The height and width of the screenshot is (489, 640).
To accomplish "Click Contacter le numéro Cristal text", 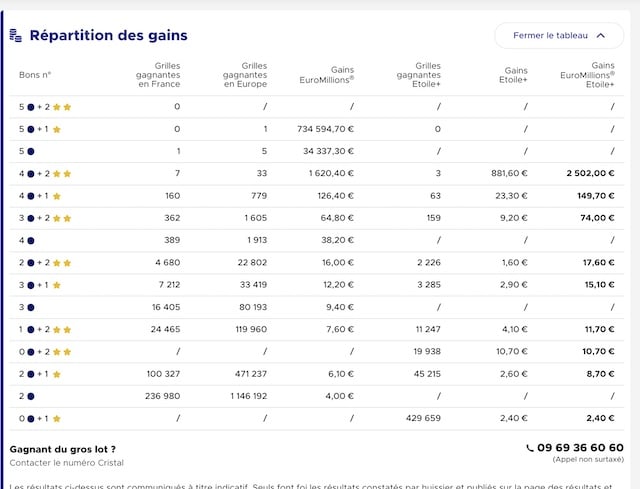I will 67,463.
